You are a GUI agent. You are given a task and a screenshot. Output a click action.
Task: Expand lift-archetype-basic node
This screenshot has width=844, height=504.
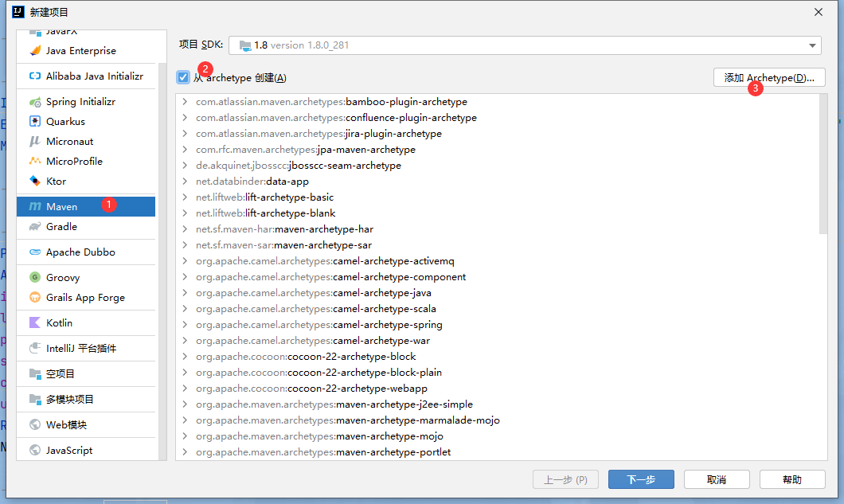click(x=185, y=197)
